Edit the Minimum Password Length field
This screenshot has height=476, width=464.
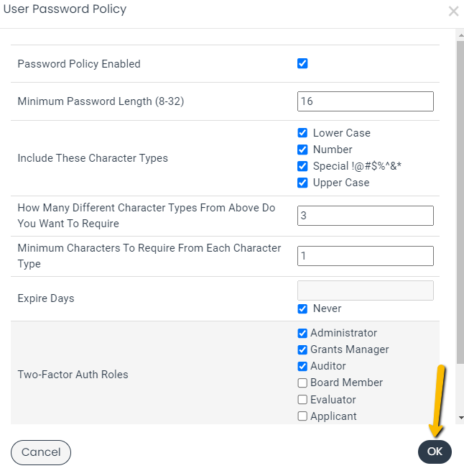point(366,101)
